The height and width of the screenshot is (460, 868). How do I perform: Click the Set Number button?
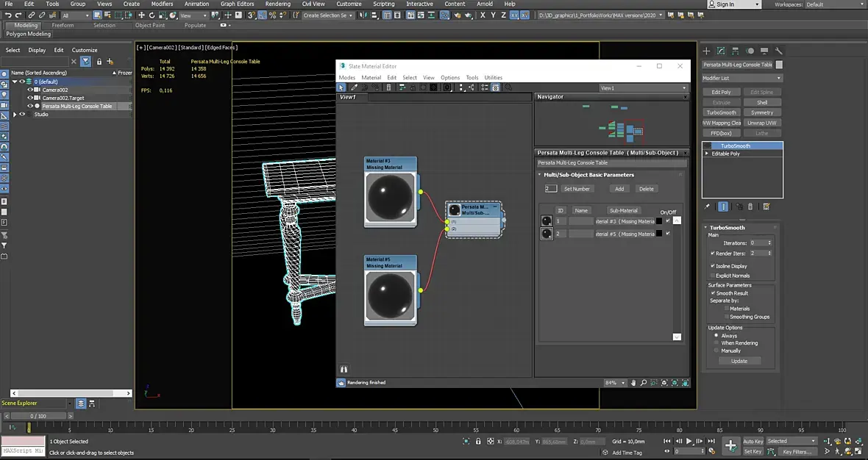click(x=577, y=189)
